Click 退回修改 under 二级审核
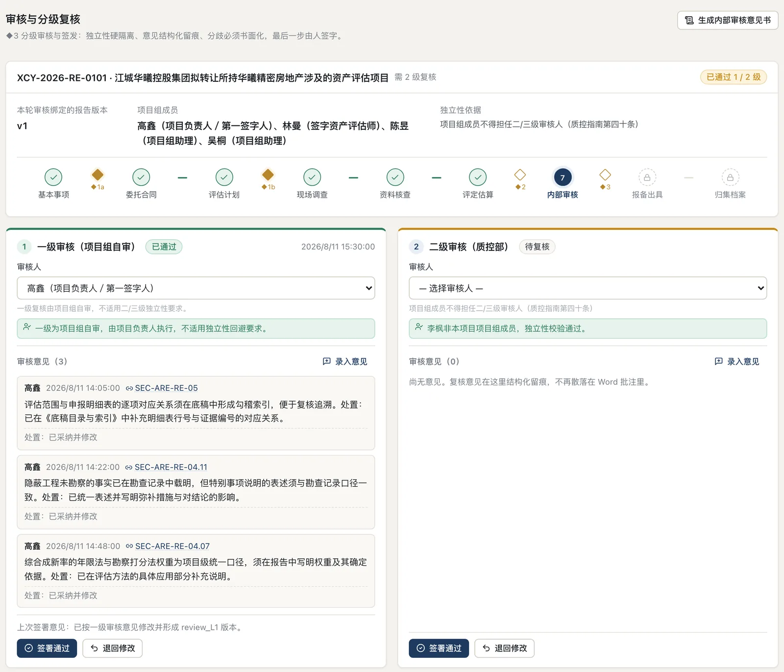Viewport: 784px width, 672px height. click(x=505, y=648)
